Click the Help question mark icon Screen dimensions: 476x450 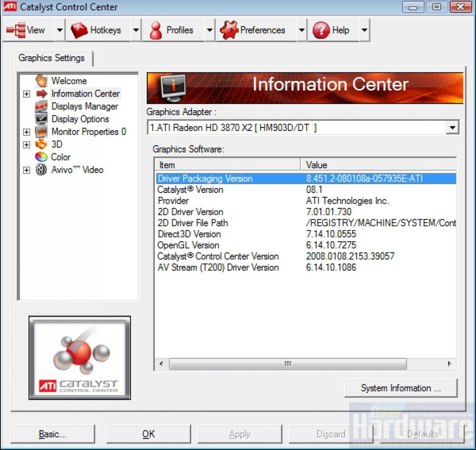point(321,30)
